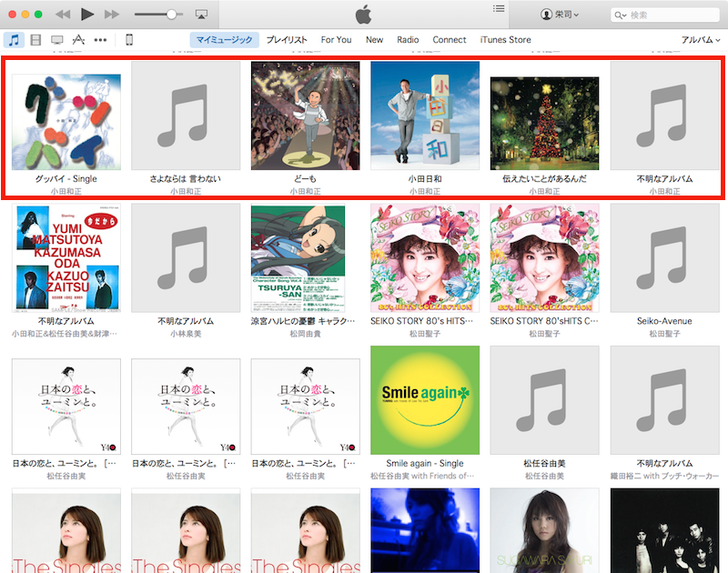Select the Apps library icon
The image size is (728, 573).
[78, 40]
